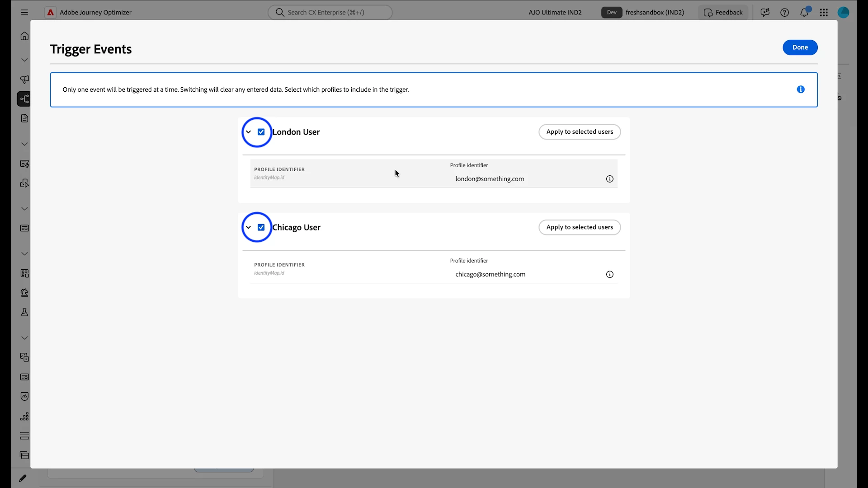
Task: Click the Home icon in sidebar
Action: (x=24, y=36)
